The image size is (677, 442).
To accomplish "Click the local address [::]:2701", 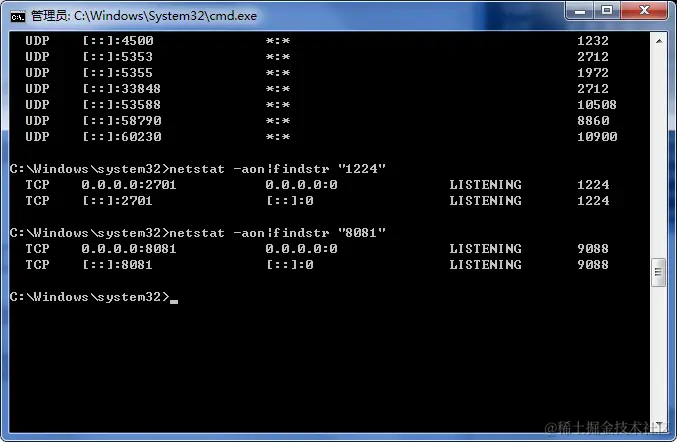I will [x=117, y=201].
